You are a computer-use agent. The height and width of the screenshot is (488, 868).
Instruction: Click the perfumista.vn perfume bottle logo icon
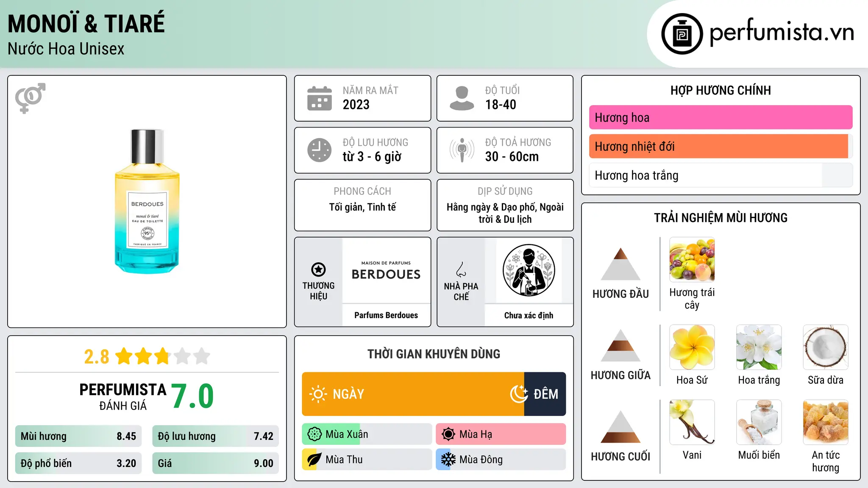point(682,34)
